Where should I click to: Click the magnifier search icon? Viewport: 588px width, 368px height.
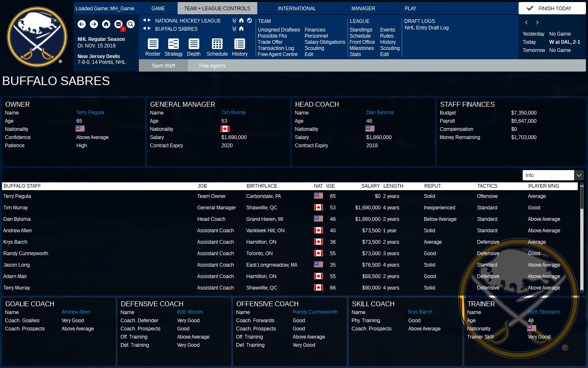(130, 25)
